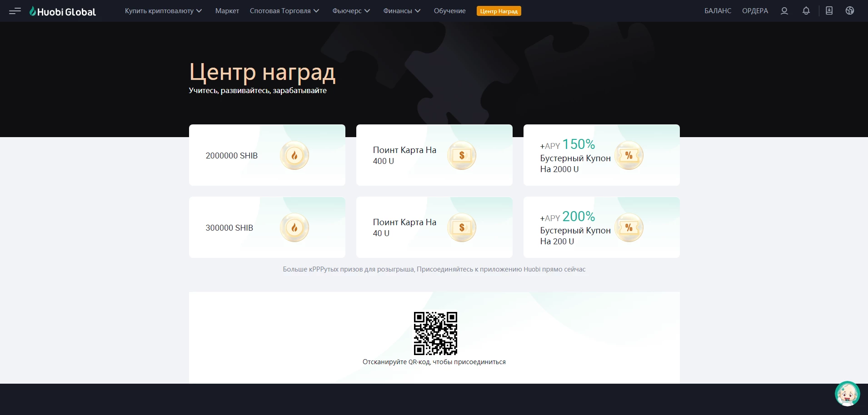Expand the Спотовая Торговля dropdown
This screenshot has width=868, height=415.
[x=284, y=11]
